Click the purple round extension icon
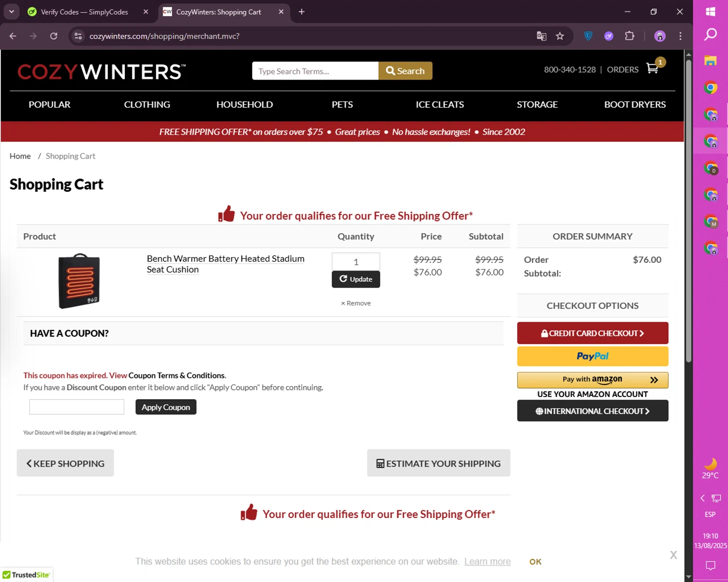The width and height of the screenshot is (728, 582). (609, 36)
